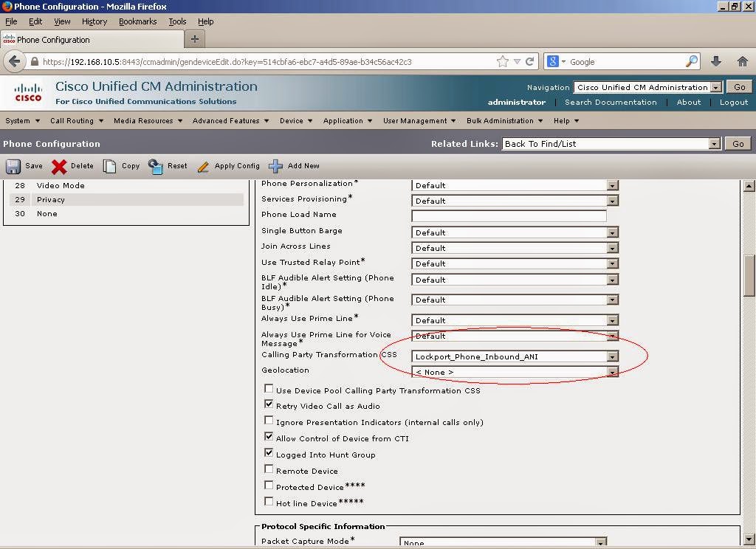The width and height of the screenshot is (756, 549).
Task: Click the Logout link
Action: 734,102
